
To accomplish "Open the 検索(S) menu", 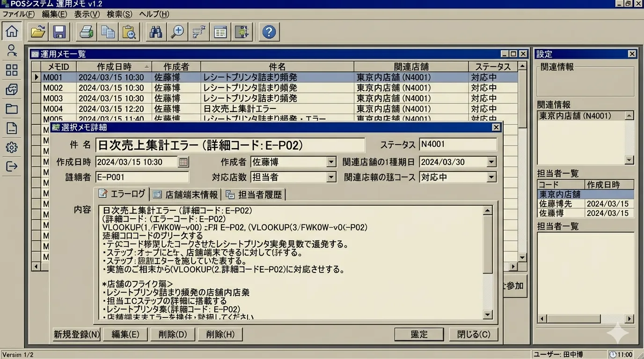I will click(119, 14).
